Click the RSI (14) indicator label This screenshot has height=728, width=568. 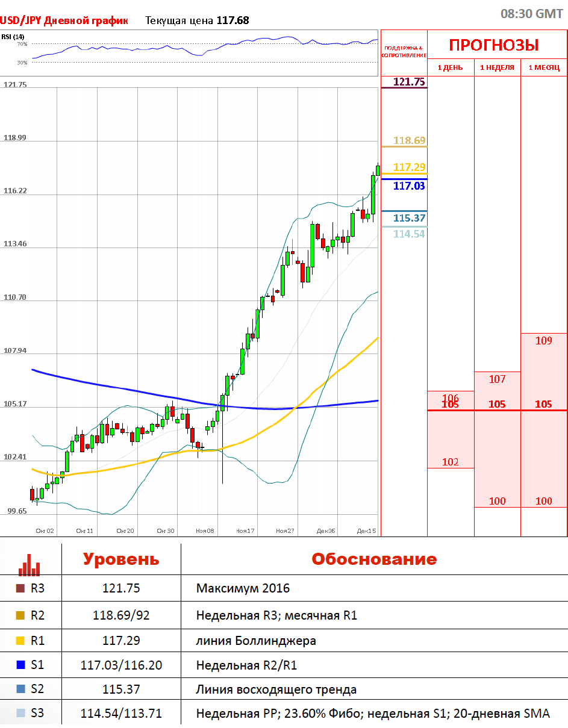13,37
